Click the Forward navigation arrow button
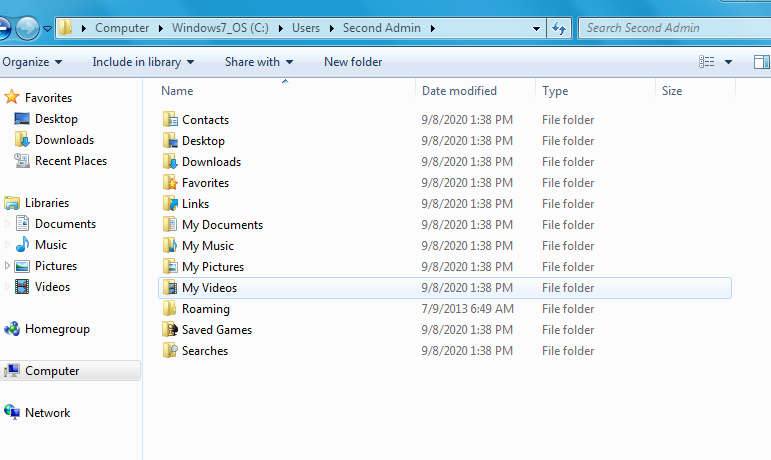Image resolution: width=771 pixels, height=460 pixels. pos(27,28)
